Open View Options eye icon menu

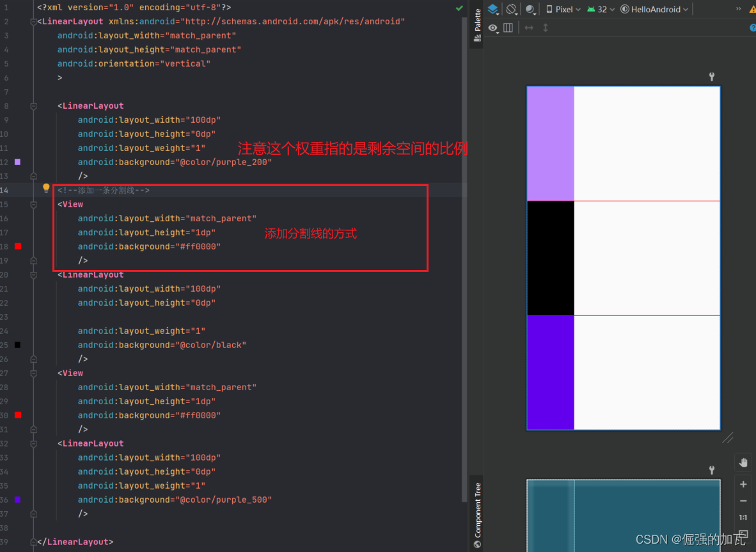(x=492, y=28)
